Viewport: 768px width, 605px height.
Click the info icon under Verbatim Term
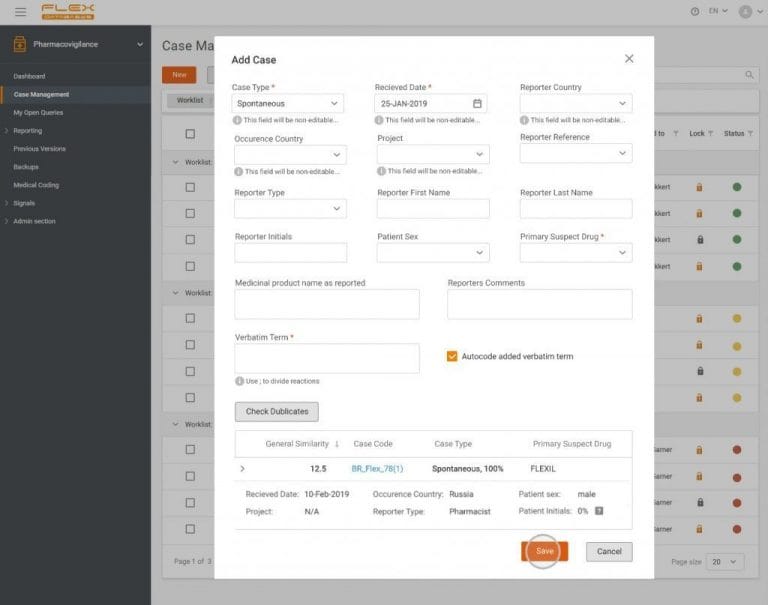click(239, 381)
